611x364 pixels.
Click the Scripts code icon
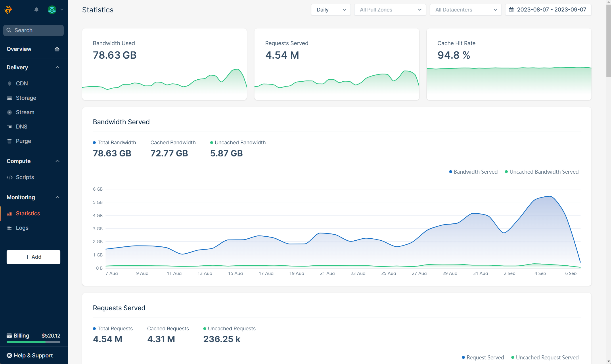9,177
